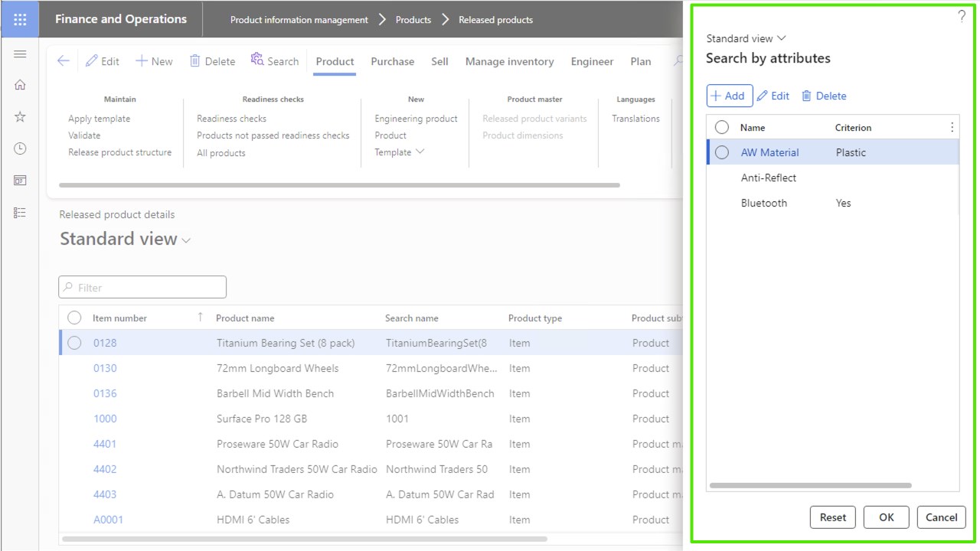Open item number A0001 link
This screenshot has width=980, height=551.
(108, 520)
